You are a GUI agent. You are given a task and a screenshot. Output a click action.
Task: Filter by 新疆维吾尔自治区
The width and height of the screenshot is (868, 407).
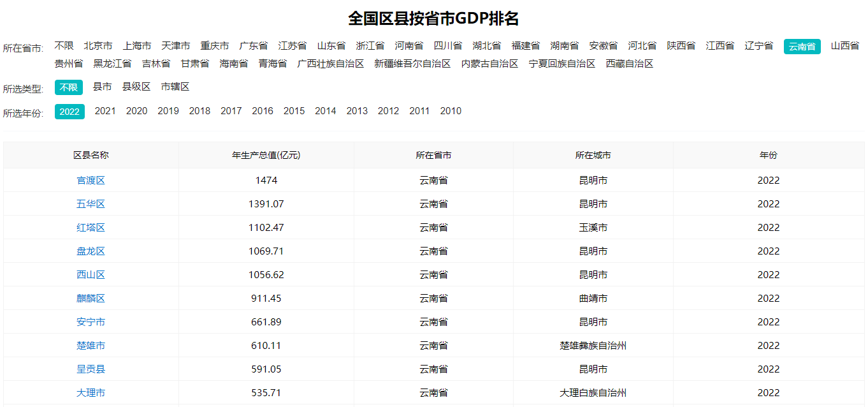[412, 63]
